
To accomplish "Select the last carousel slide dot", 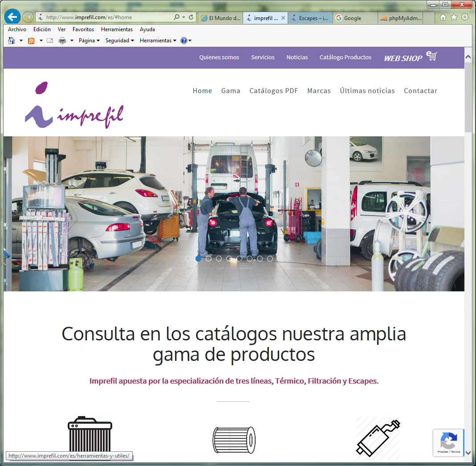I will 280,258.
